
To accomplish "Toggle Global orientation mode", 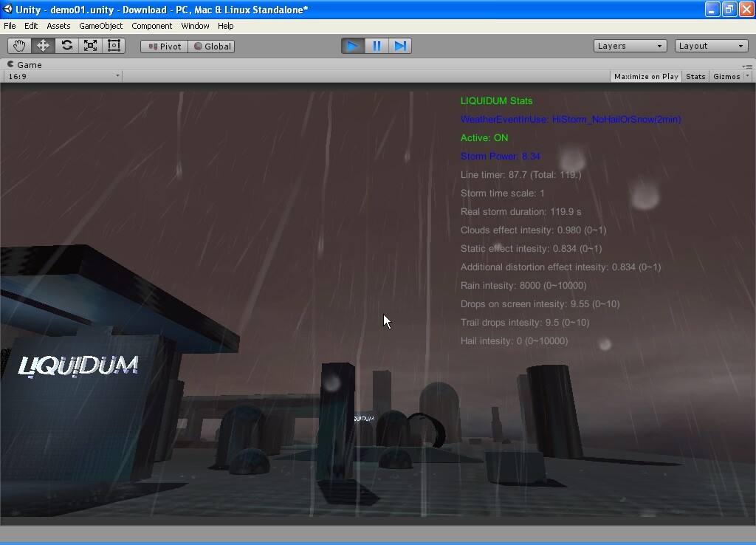I will 212,45.
